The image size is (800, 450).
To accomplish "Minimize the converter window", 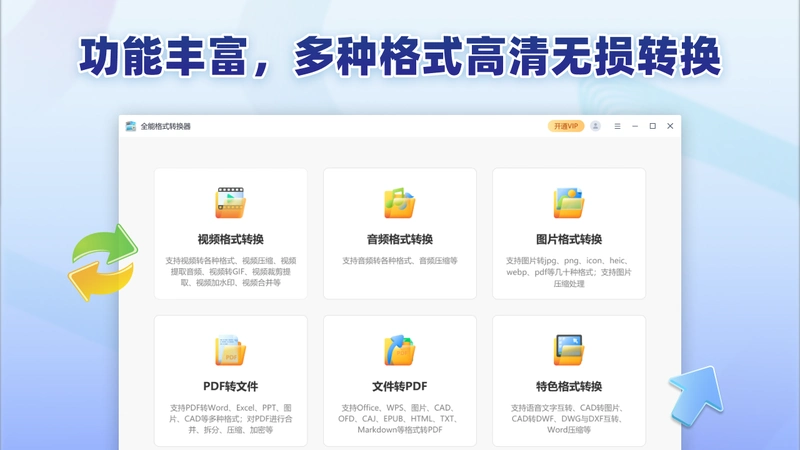I will [635, 126].
